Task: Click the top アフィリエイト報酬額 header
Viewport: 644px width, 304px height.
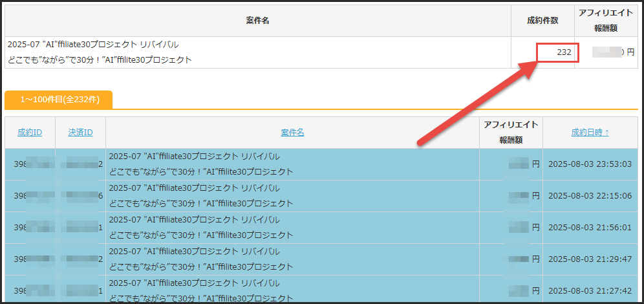Action: point(606,20)
